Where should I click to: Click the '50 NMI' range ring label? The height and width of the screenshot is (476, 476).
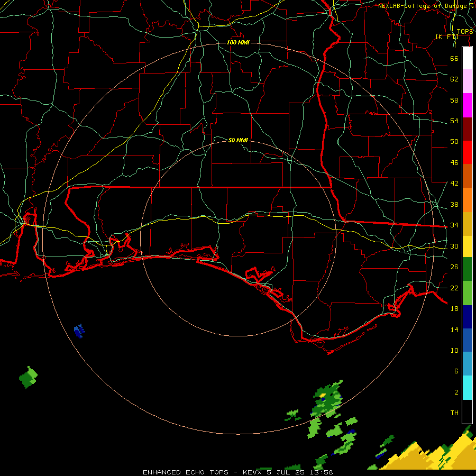click(x=239, y=140)
